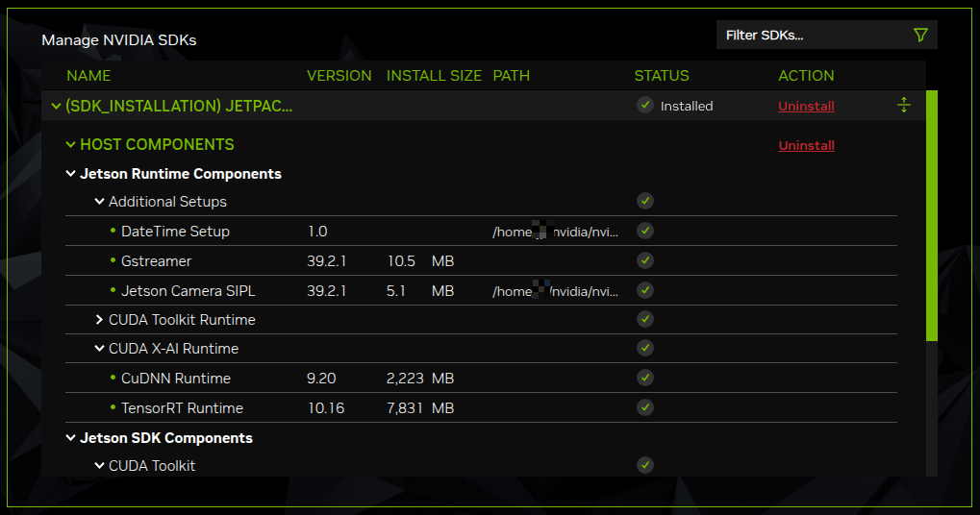Expand the CUDA Toolkit Runtime group
The image size is (980, 515).
tap(99, 320)
